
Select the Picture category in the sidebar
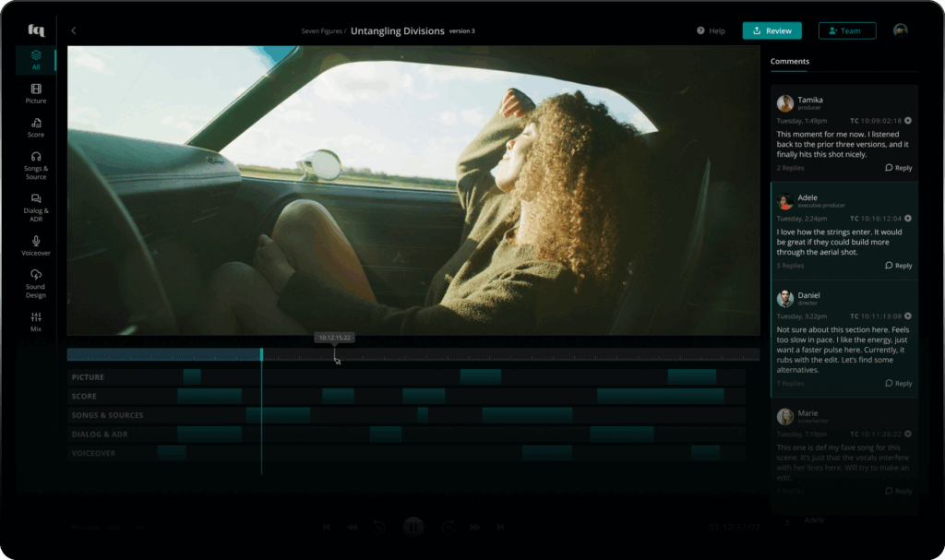coord(36,93)
